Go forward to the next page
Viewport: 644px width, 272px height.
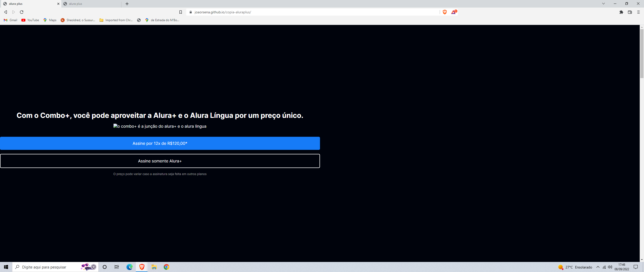pos(14,12)
